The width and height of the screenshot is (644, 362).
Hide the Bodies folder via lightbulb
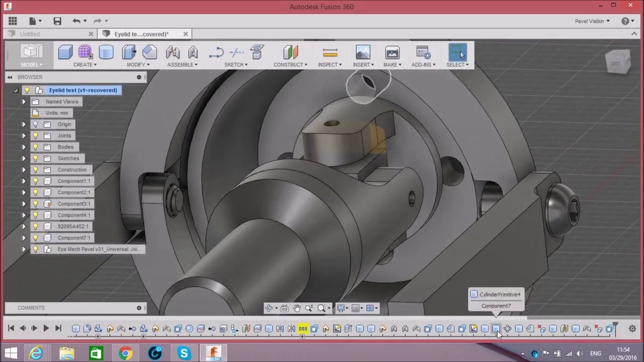[35, 147]
